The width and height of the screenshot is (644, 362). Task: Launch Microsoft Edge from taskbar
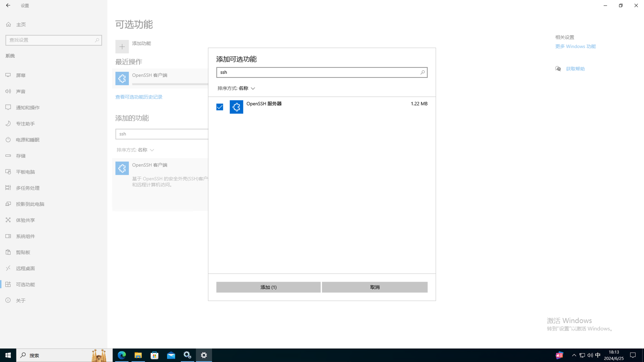tap(122, 355)
